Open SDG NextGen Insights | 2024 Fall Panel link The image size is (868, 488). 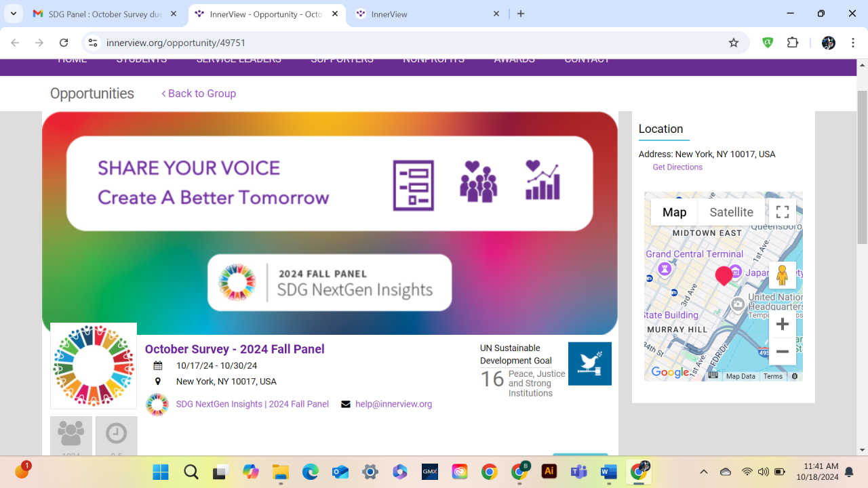[252, 404]
